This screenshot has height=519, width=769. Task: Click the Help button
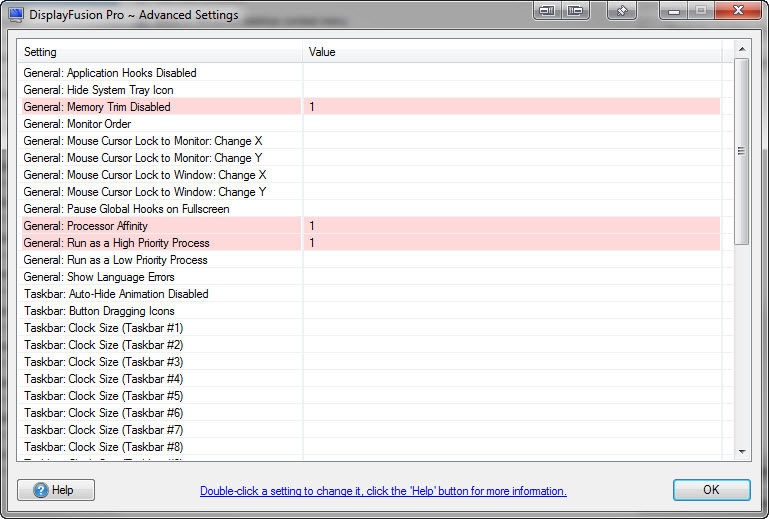[56, 490]
